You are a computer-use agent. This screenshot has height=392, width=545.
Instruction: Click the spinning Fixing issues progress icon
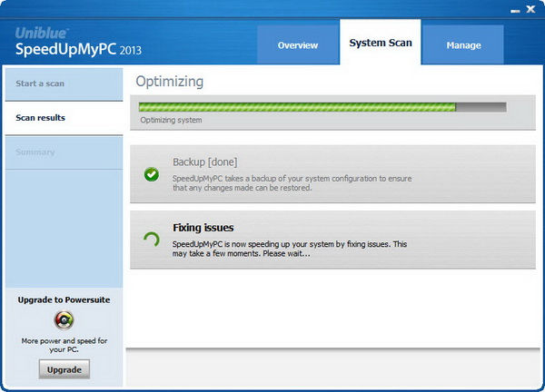[x=152, y=240]
